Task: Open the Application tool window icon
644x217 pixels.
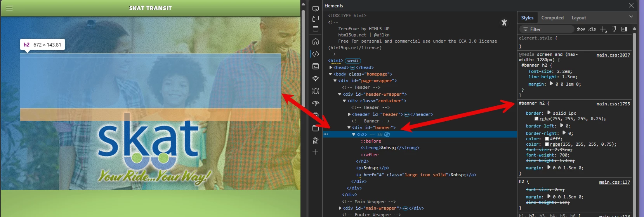Action: pos(316,128)
